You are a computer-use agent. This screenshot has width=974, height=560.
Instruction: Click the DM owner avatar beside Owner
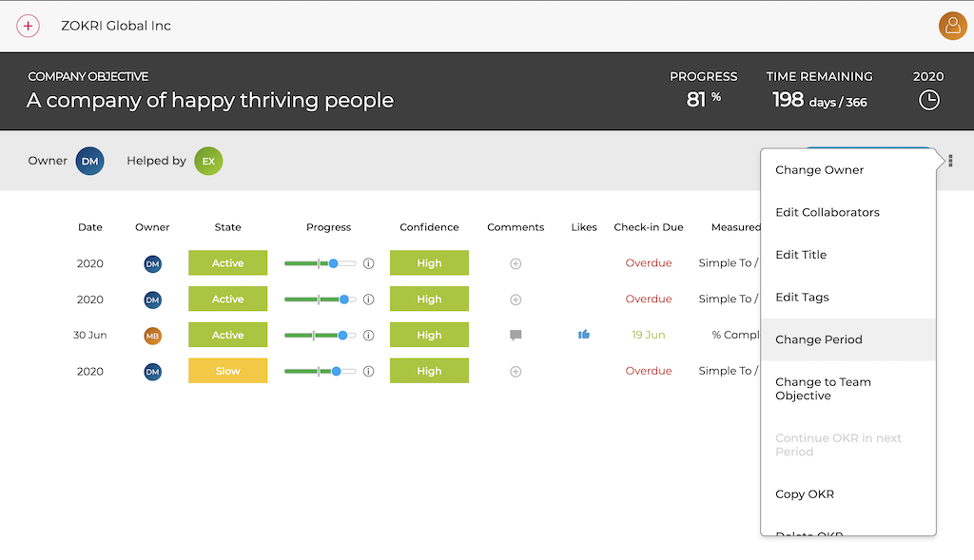click(x=89, y=161)
